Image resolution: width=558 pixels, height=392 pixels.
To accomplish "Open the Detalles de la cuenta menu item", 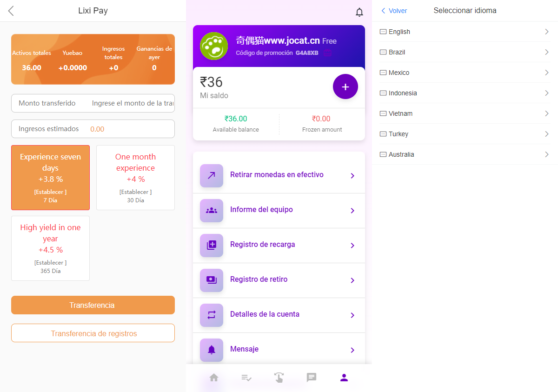I will pyautogui.click(x=279, y=315).
